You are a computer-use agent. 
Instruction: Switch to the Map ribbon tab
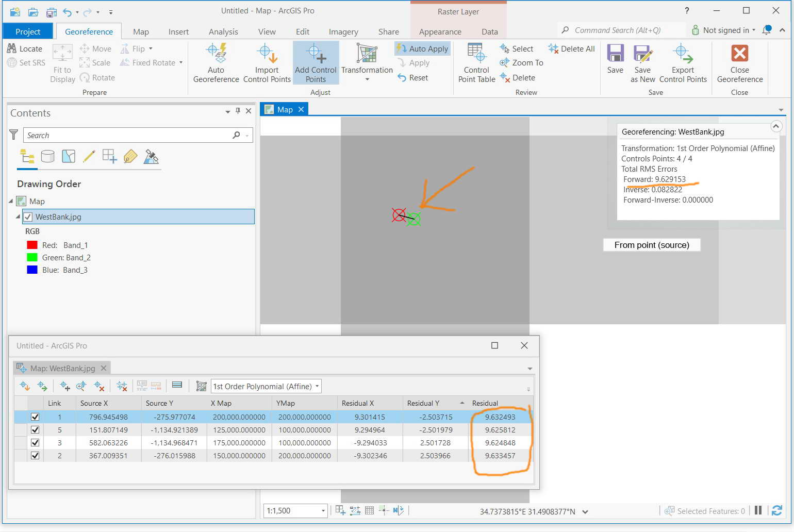pos(141,31)
